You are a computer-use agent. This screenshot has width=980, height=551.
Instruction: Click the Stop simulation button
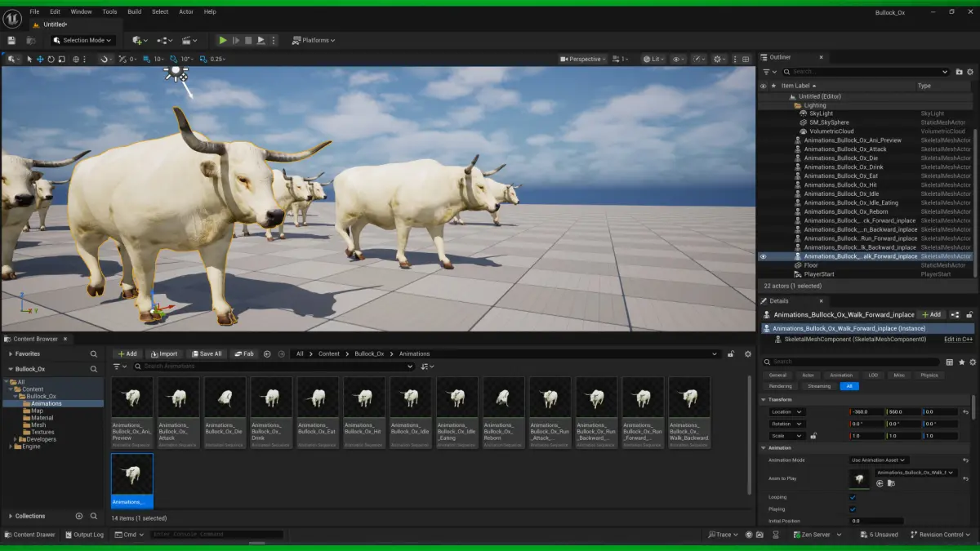(248, 40)
